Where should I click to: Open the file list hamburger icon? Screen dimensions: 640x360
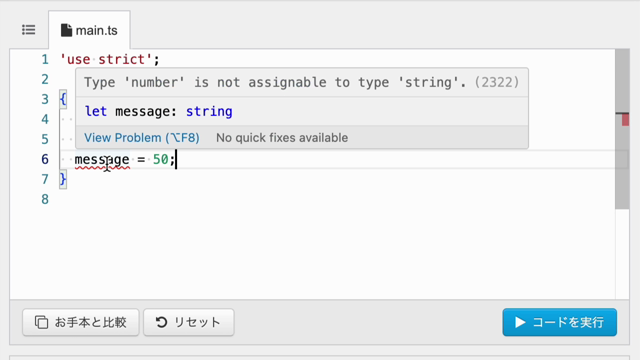coord(29,30)
